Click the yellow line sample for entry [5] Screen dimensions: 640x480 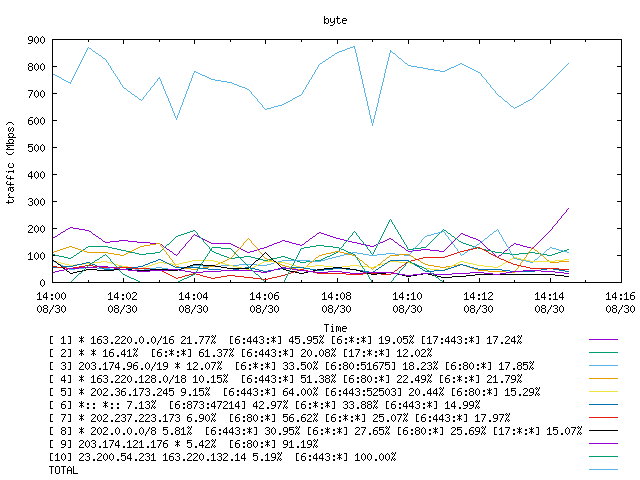[x=603, y=392]
